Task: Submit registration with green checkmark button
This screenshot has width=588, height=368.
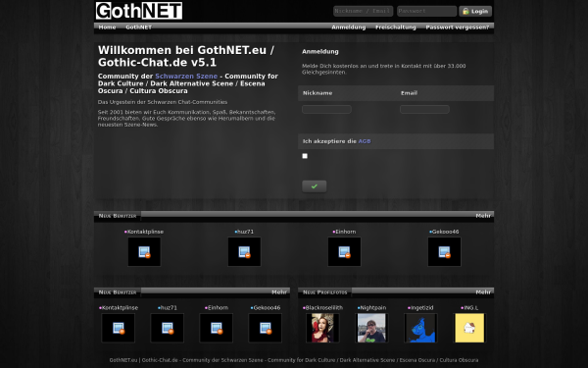Action: point(315,186)
